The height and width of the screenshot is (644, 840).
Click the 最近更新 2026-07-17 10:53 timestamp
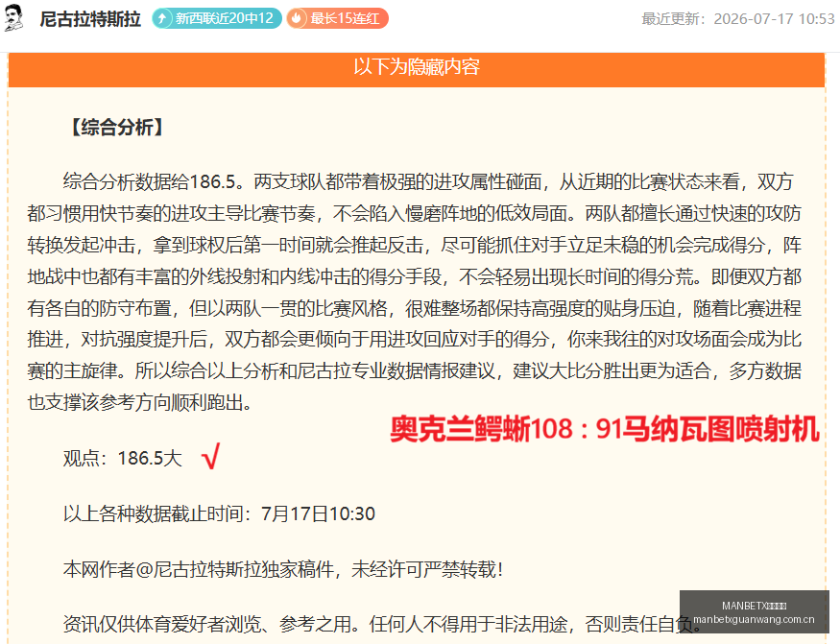(x=738, y=19)
